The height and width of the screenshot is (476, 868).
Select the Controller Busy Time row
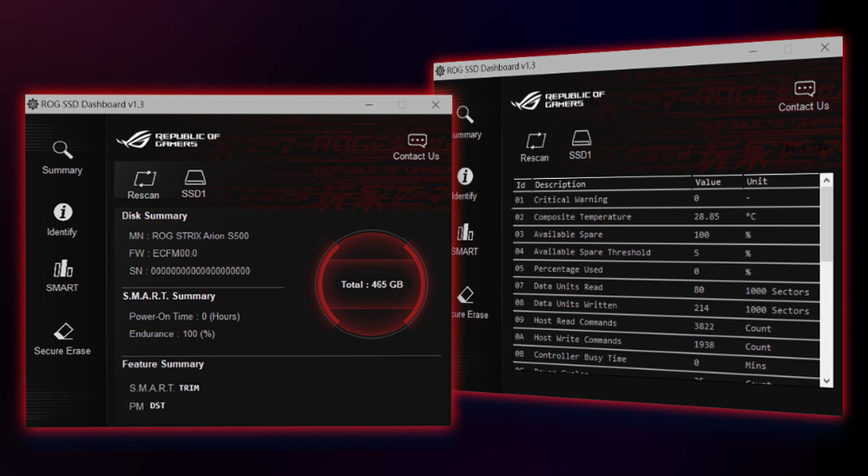pos(666,360)
